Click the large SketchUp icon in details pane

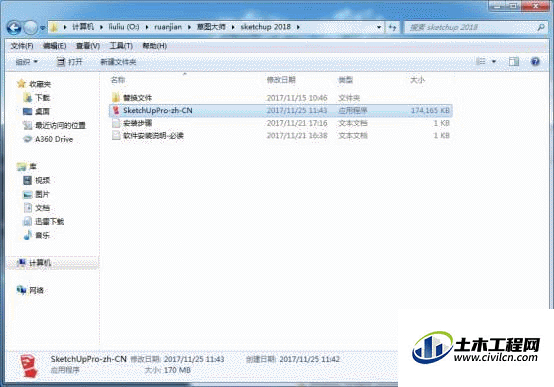[29, 365]
